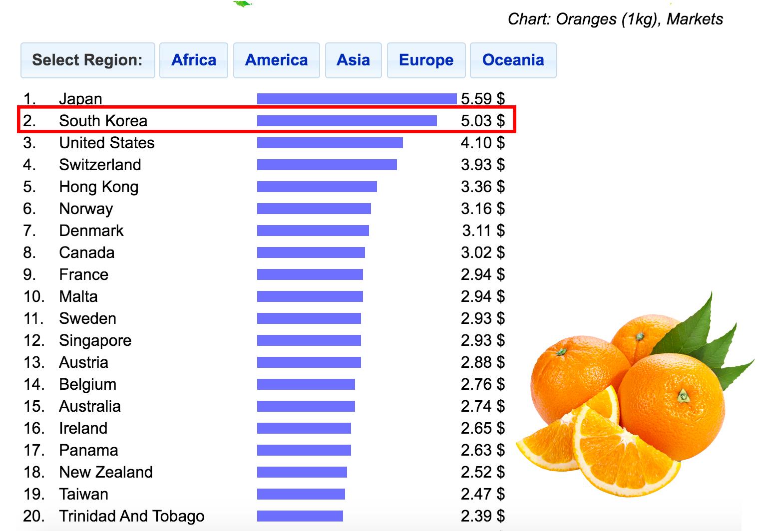Select United States in the ranking
This screenshot has width=757, height=532.
tap(106, 143)
